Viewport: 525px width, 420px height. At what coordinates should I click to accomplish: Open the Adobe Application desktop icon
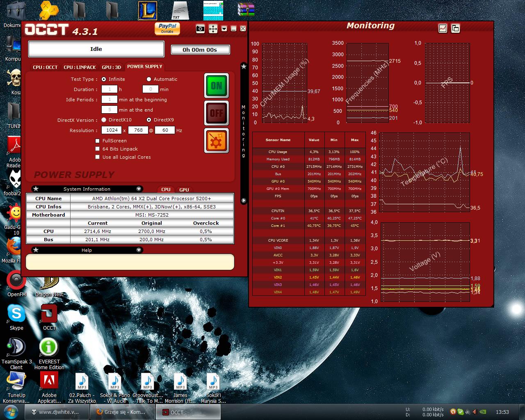pos(49,388)
